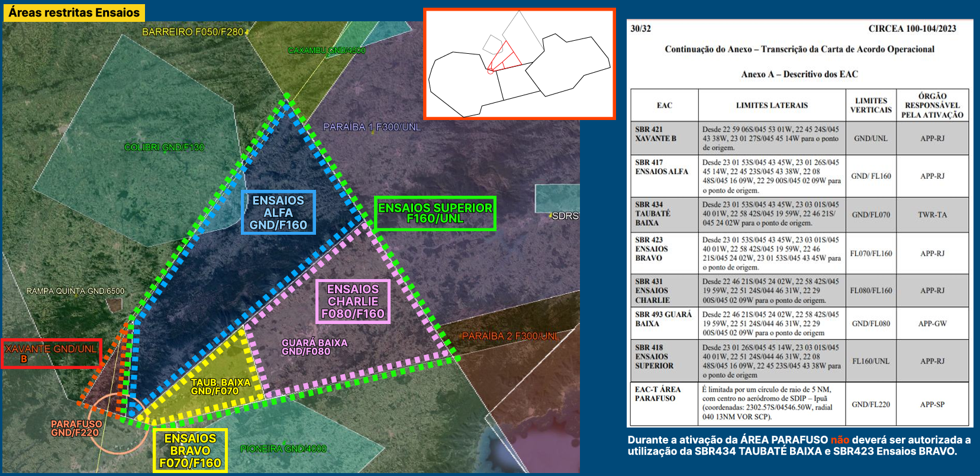Click the BARREIRO F050/F280 label

pyautogui.click(x=193, y=32)
